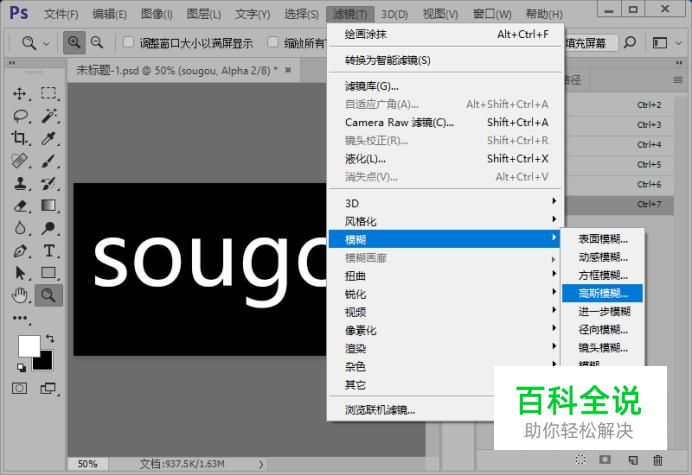
Task: Click 浏览联机滤镜... entry
Action: coord(410,410)
